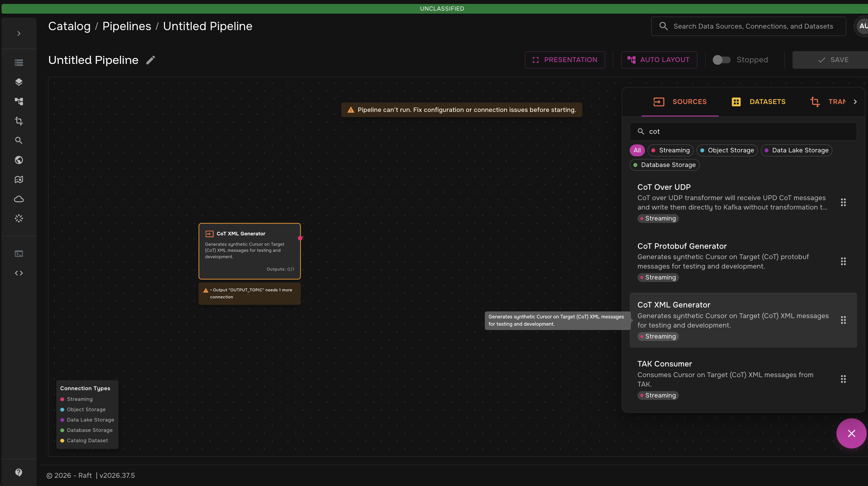868x486 pixels.
Task: Open the data sources list icon in sidebar
Action: 19,63
